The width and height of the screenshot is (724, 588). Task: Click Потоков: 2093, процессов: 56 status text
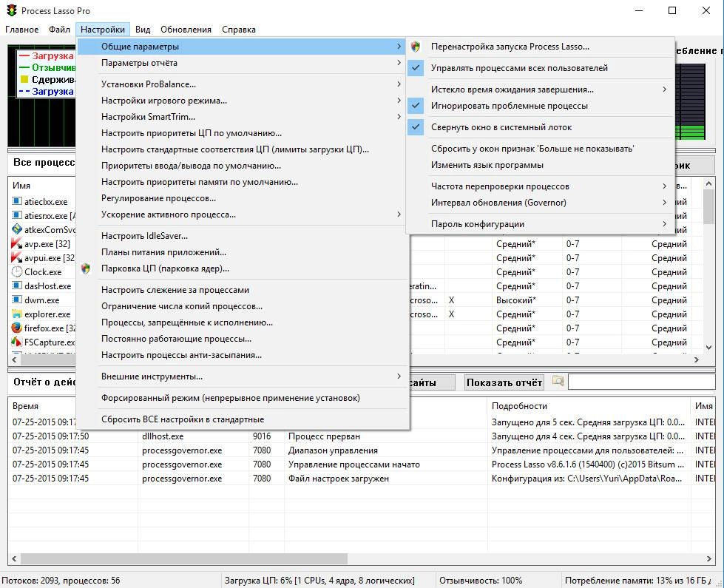pyautogui.click(x=61, y=580)
